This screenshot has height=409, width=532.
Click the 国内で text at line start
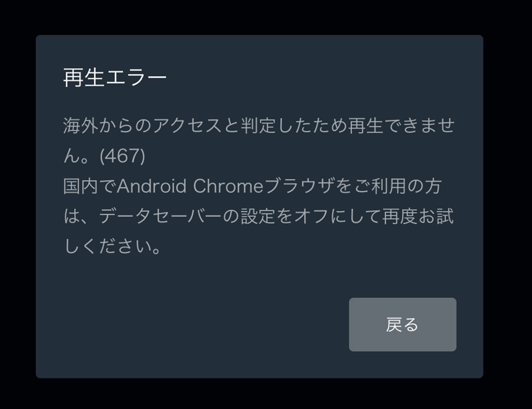tap(89, 186)
